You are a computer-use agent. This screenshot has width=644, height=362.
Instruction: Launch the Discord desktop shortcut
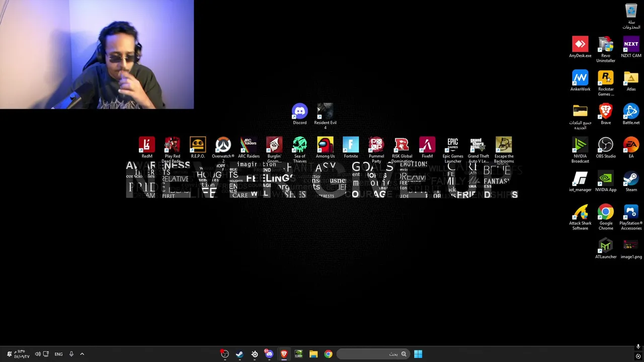point(299,114)
